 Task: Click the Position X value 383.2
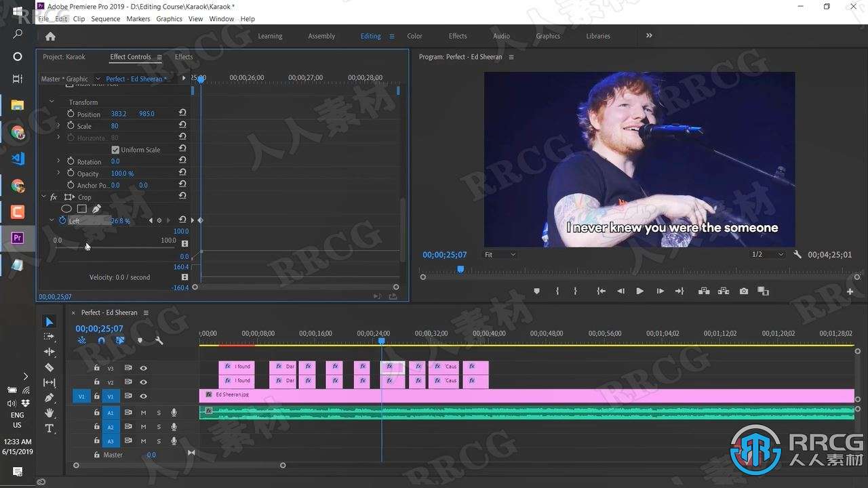tap(119, 114)
